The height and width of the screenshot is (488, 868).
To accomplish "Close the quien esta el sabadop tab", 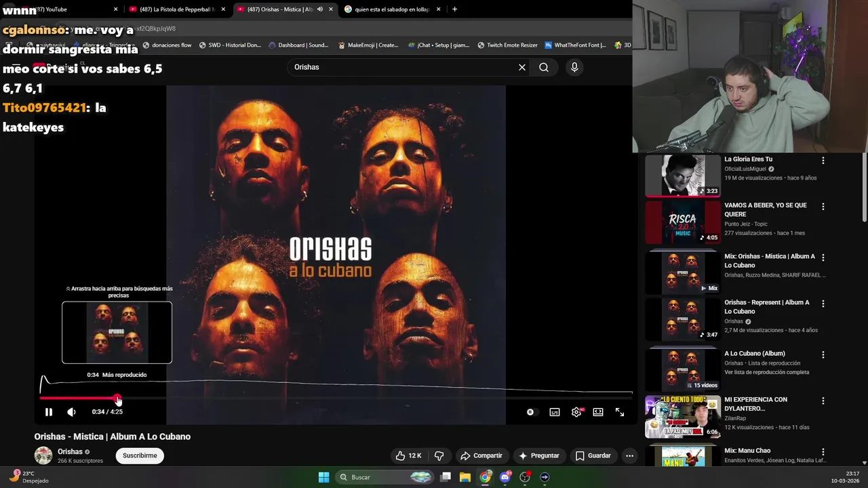I will pos(438,9).
